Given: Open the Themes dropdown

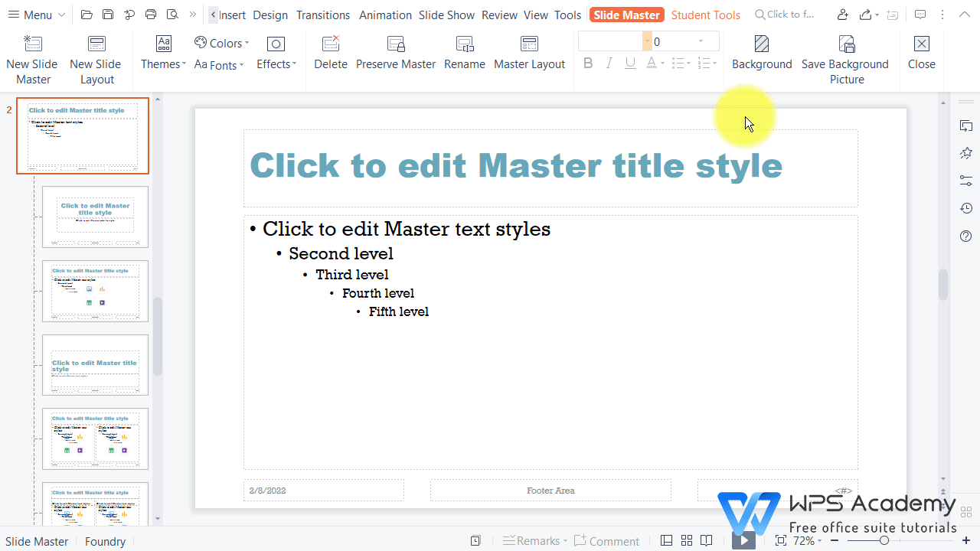Looking at the screenshot, I should click(162, 64).
